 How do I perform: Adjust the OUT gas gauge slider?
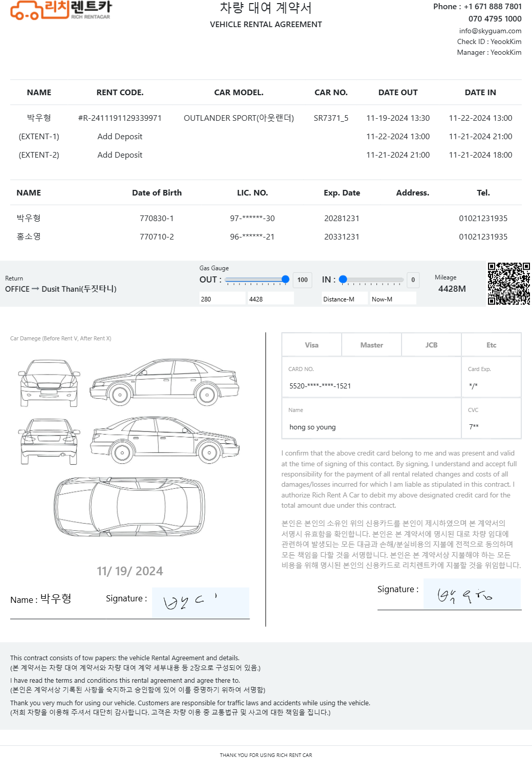[x=257, y=279]
